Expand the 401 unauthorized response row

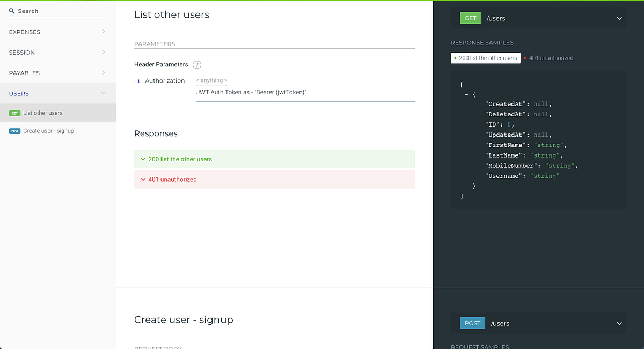click(274, 180)
